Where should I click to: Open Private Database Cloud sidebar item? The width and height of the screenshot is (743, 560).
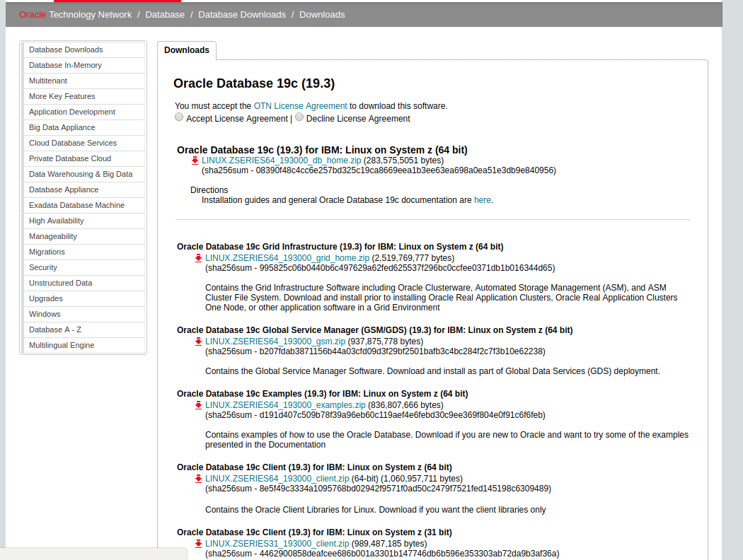(83, 158)
